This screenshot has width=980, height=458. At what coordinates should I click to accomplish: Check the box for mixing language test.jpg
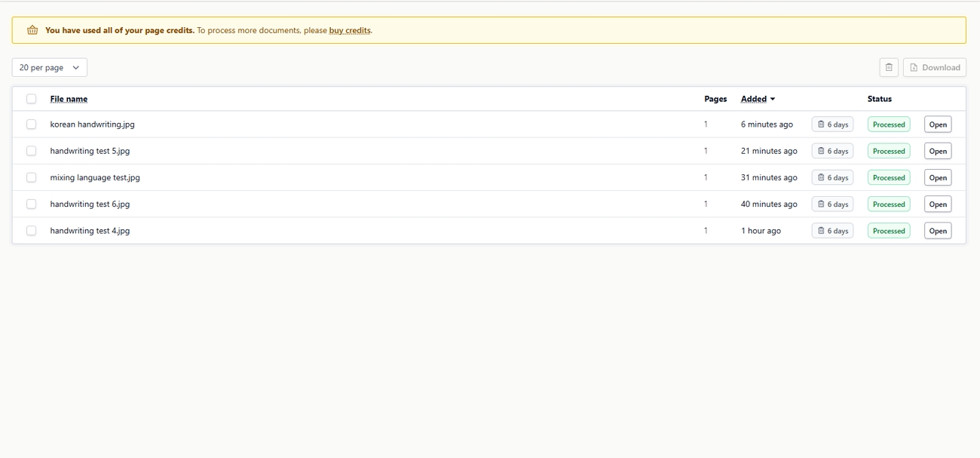point(31,177)
